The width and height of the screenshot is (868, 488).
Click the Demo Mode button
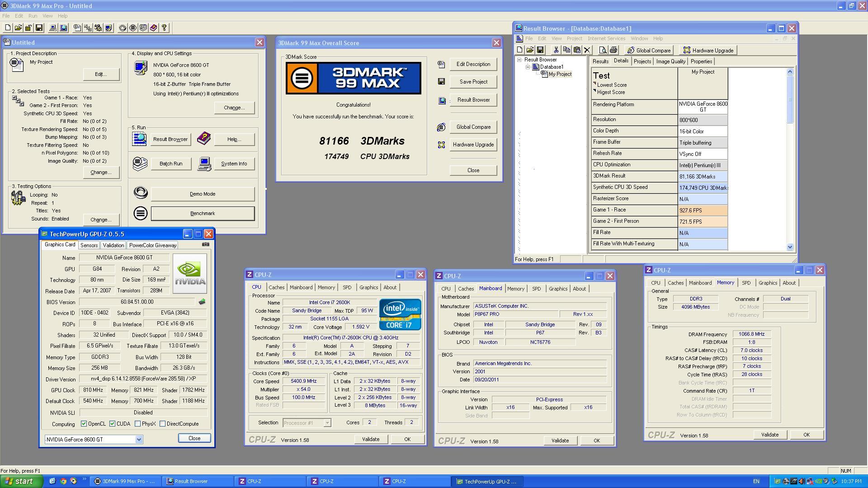(203, 194)
